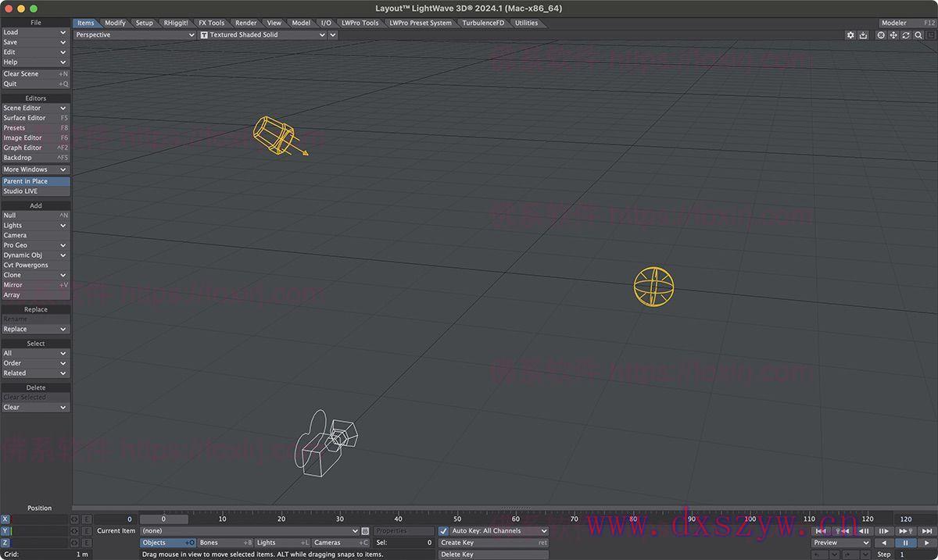Screen dimensions: 938x560
Task: Open Auto Key All Channels dropdown
Action: point(499,531)
